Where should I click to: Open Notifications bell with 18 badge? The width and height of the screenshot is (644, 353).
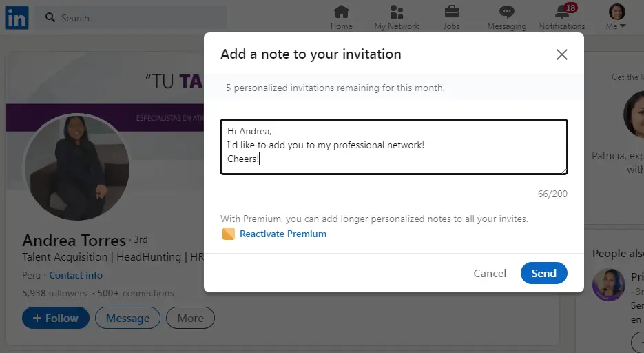point(562,12)
